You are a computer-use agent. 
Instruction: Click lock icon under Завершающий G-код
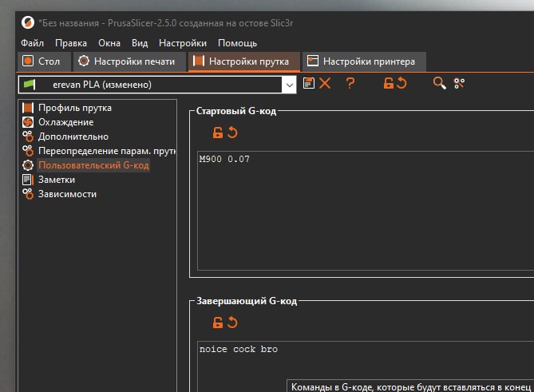click(218, 323)
